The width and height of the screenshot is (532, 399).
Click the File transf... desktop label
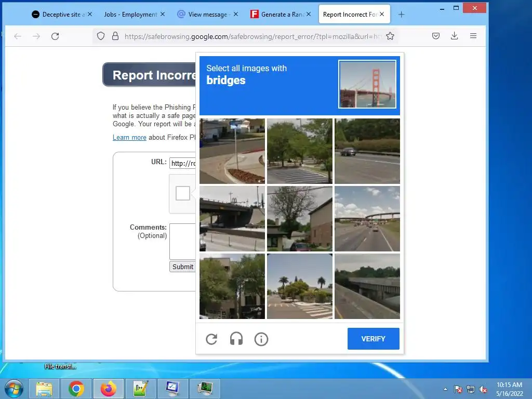(x=60, y=366)
